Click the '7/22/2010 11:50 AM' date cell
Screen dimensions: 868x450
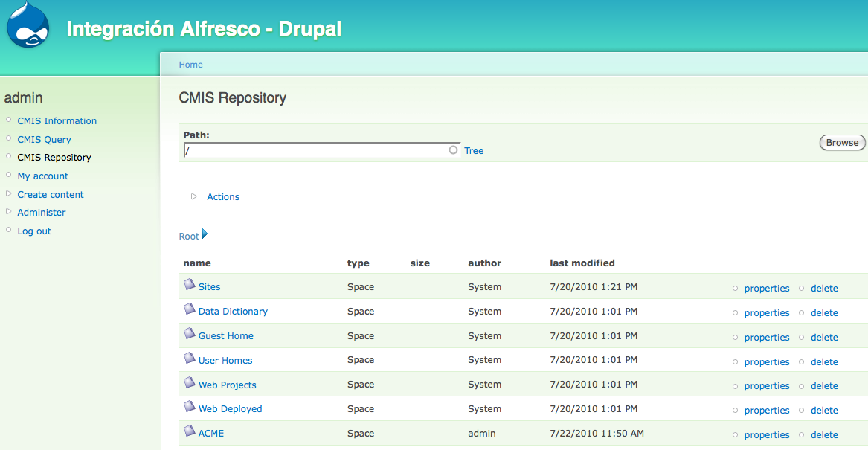[597, 434]
